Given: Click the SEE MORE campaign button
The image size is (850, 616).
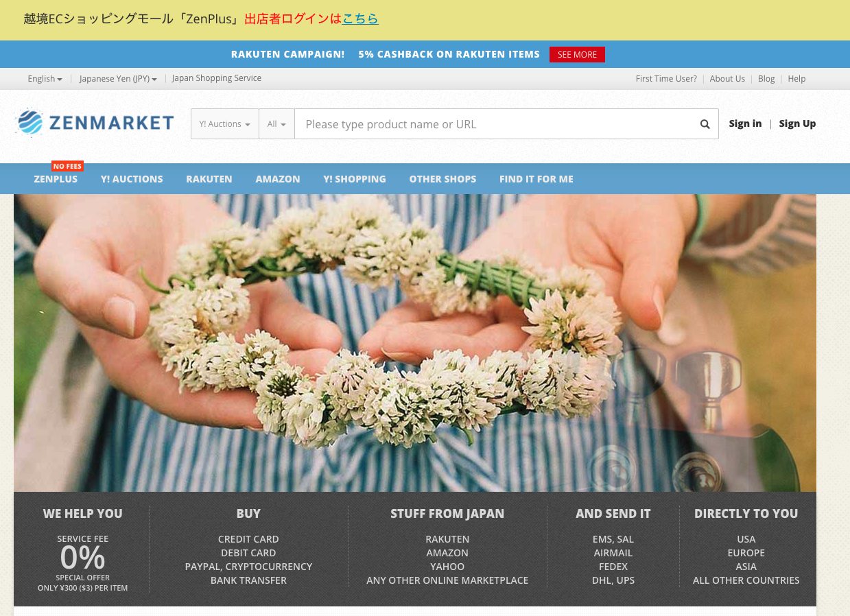Looking at the screenshot, I should tap(577, 54).
